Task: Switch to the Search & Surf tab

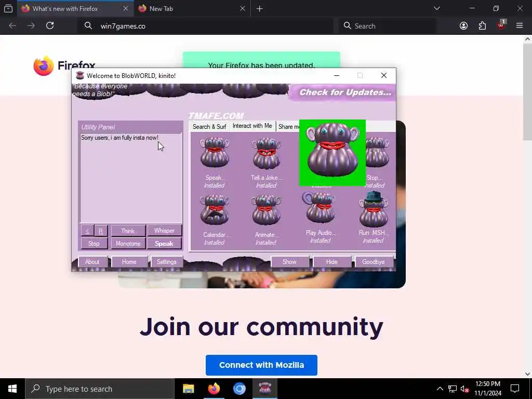Action: [209, 127]
